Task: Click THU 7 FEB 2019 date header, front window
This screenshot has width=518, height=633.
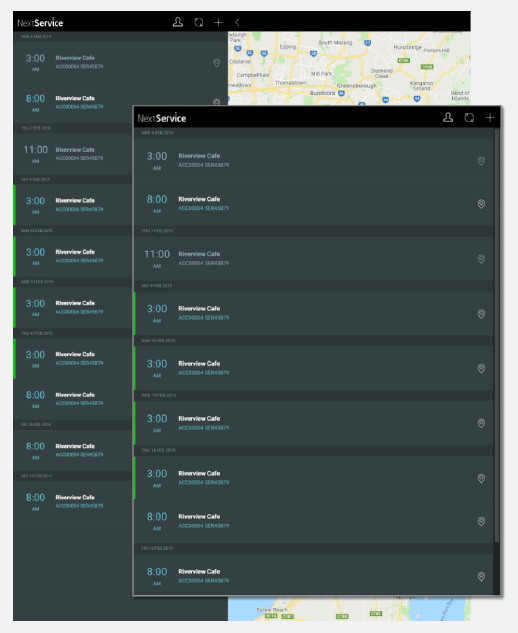Action: tap(157, 231)
